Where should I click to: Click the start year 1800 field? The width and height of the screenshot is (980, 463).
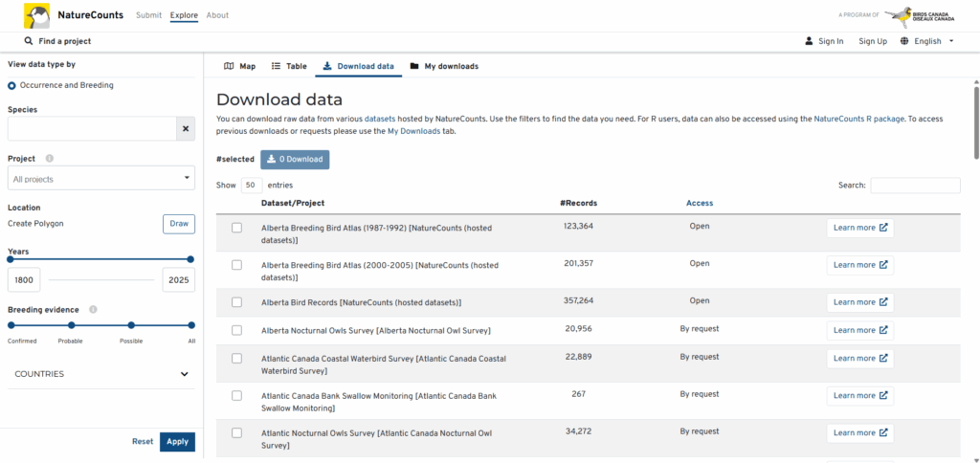point(24,280)
